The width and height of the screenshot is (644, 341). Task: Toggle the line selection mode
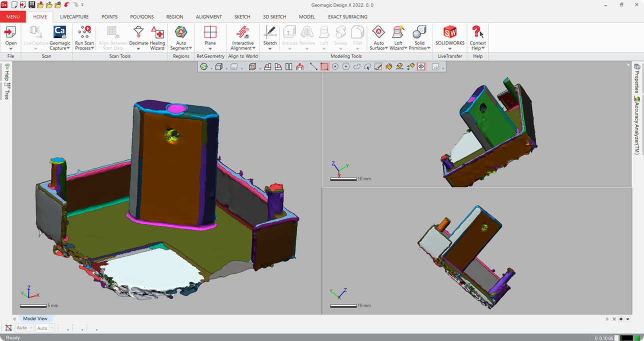pyautogui.click(x=313, y=66)
